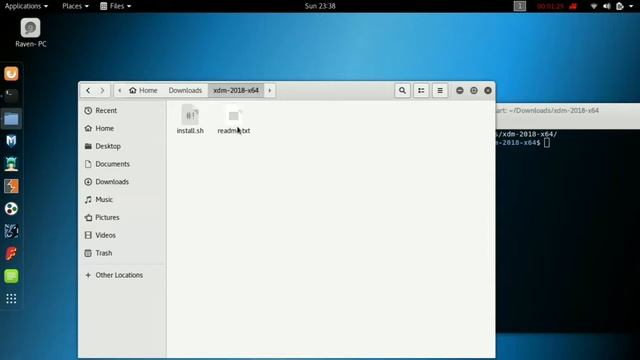Launch Burp Suite dock icon
Image resolution: width=640 pixels, height=360 pixels.
point(11,186)
